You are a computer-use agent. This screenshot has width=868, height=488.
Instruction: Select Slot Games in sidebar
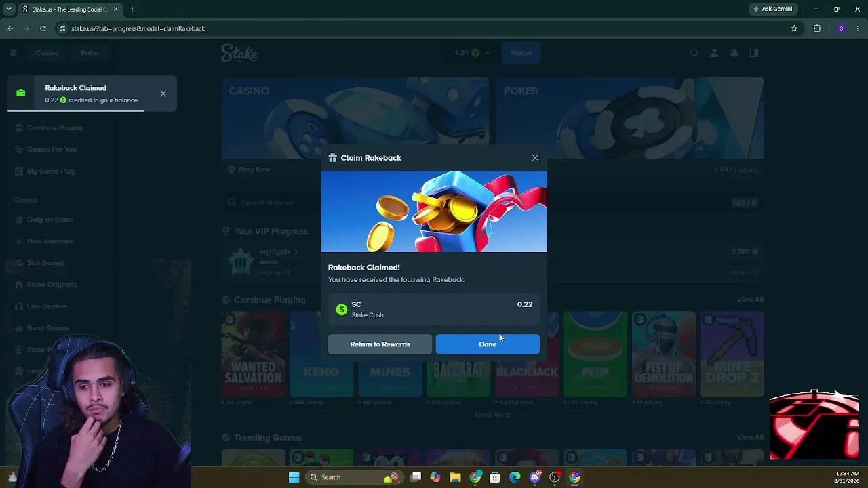point(45,263)
